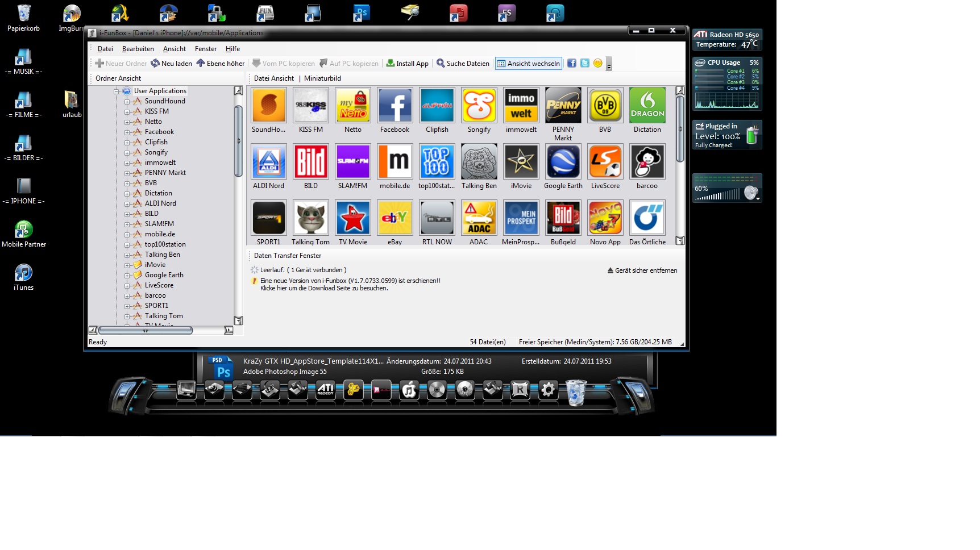Viewport: 980px width, 550px height.
Task: Select the iMovie app icon
Action: click(x=521, y=161)
